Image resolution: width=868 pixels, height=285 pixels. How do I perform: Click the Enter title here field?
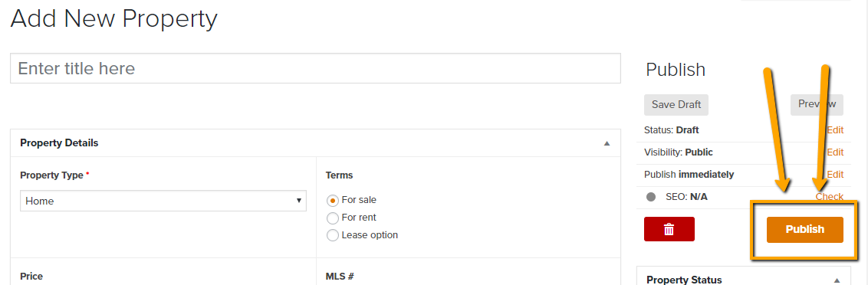point(315,68)
